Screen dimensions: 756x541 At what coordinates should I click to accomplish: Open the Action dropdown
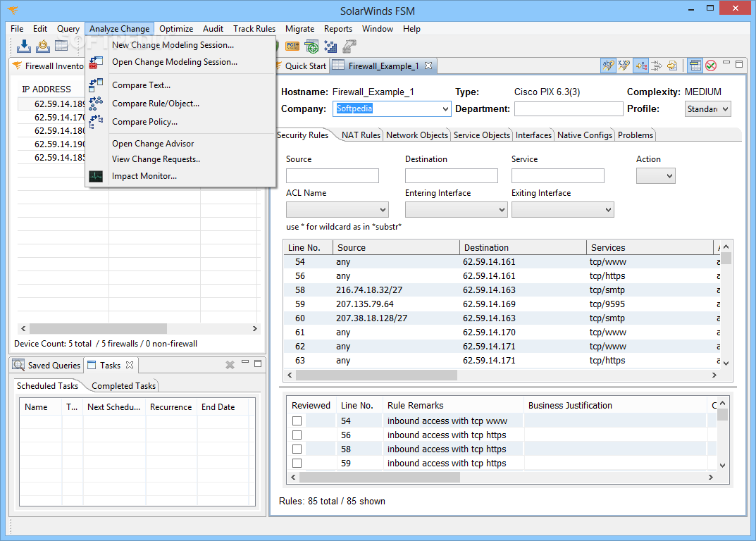656,176
